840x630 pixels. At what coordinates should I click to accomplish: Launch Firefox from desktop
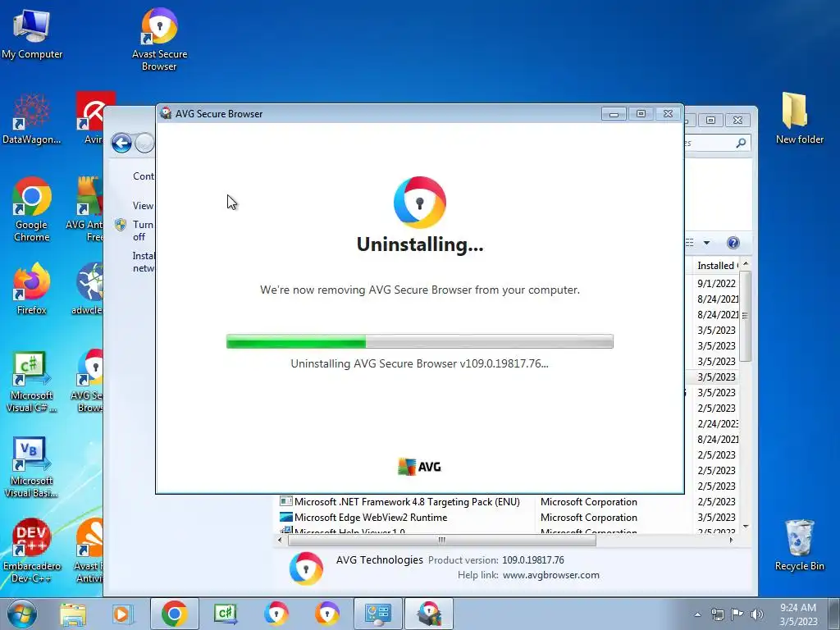click(x=32, y=288)
